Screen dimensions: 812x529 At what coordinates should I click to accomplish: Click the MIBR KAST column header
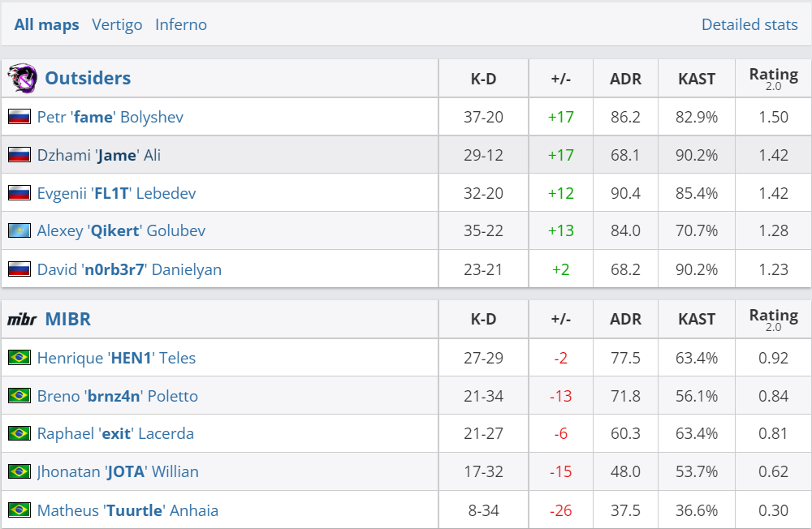697,320
